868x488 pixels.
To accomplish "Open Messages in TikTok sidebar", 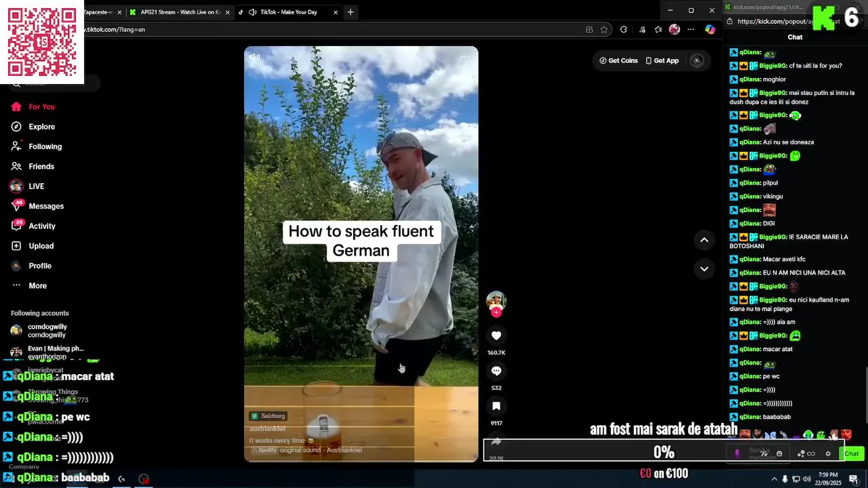I will [37, 206].
